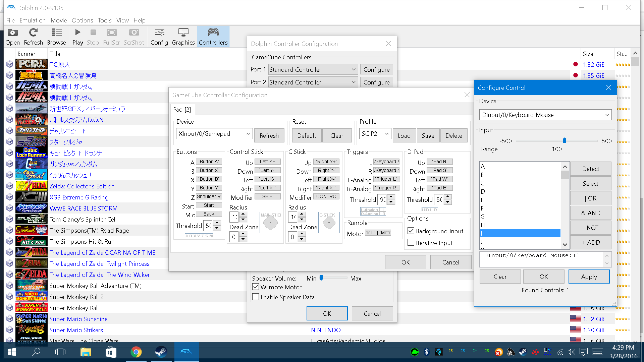Click the Range slider handle
644x362 pixels.
coord(565,141)
